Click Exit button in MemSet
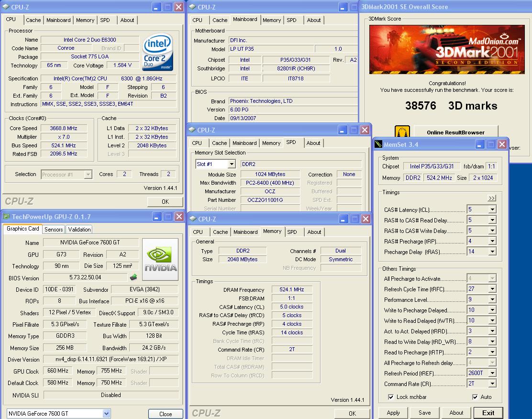 tap(488, 413)
